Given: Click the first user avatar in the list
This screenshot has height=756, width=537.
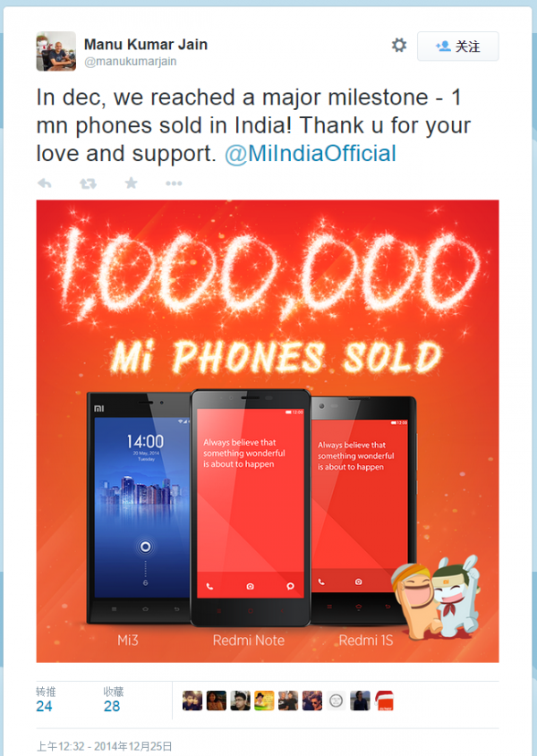Looking at the screenshot, I should click(x=192, y=701).
